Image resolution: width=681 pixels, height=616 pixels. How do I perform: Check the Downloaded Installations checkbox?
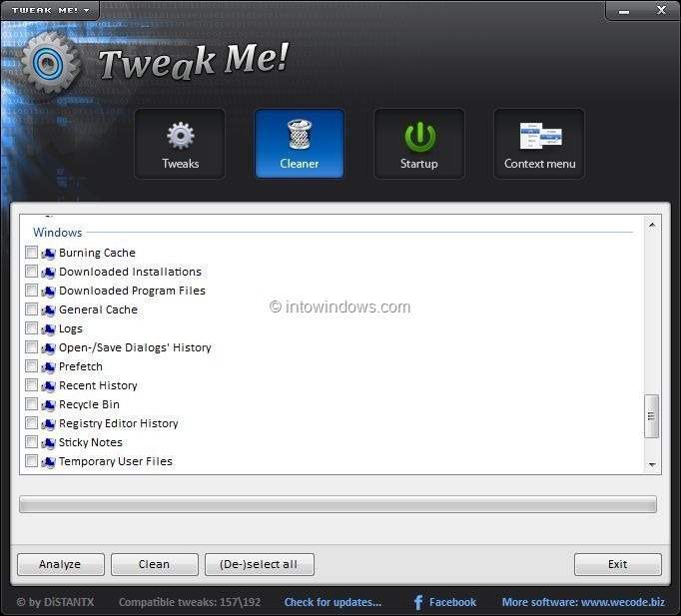coord(31,272)
